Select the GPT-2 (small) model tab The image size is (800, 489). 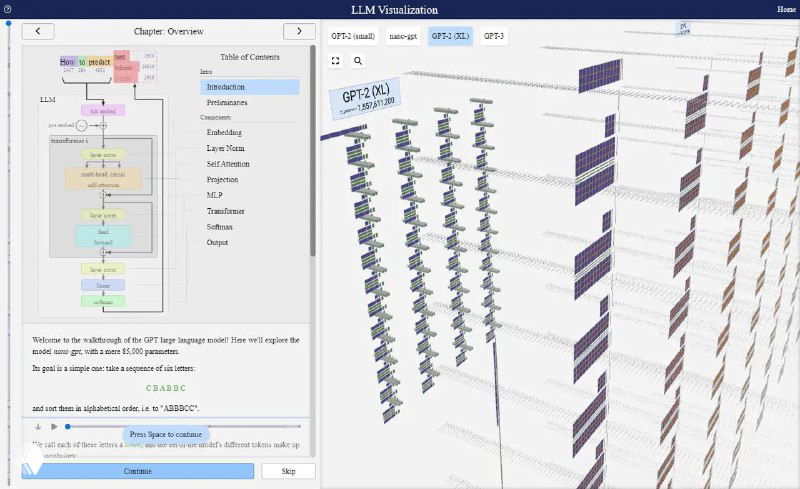pyautogui.click(x=353, y=36)
